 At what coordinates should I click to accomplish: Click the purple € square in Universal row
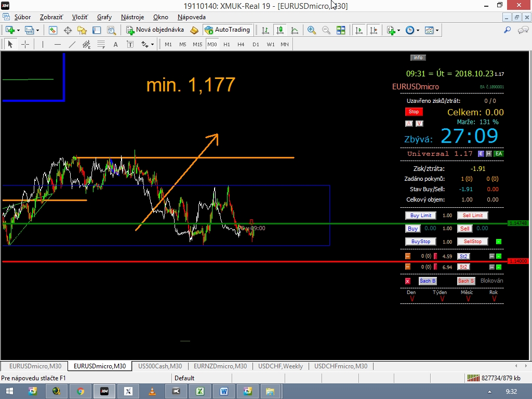[481, 154]
